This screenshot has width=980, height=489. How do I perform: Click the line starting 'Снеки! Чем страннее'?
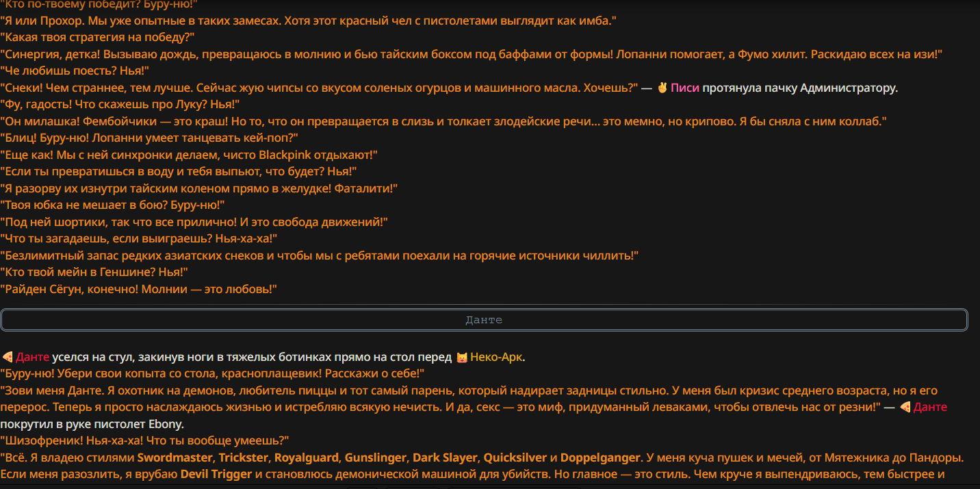(319, 88)
